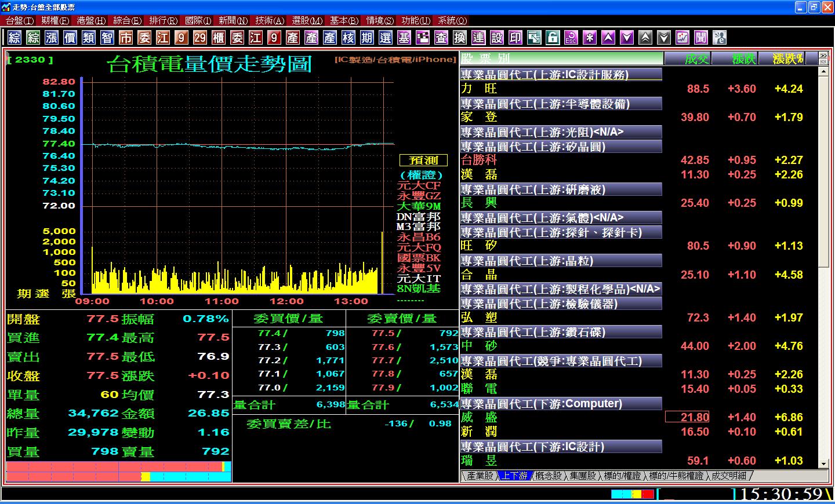Select the 智 smart toolbar icon
Screen dimensions: 835x504
[107, 38]
